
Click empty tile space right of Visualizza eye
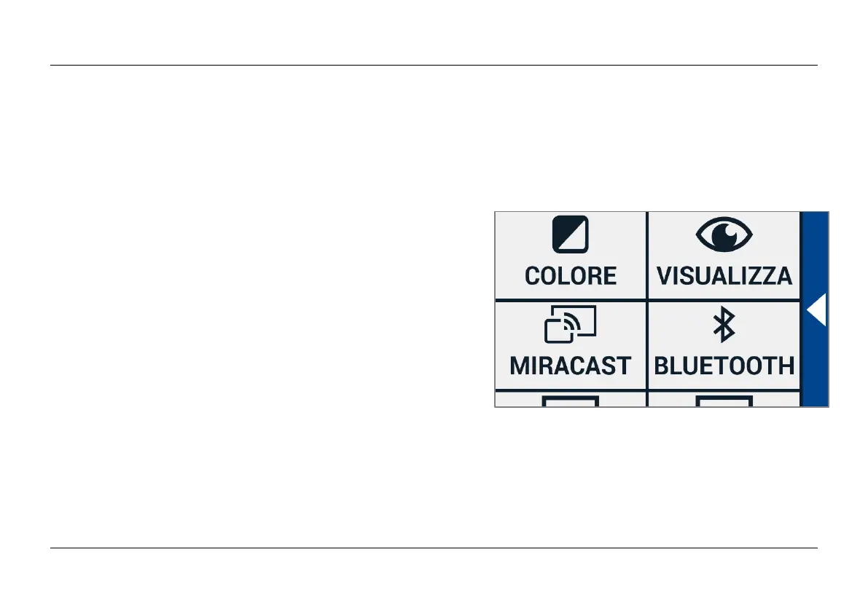pyautogui.click(x=776, y=236)
